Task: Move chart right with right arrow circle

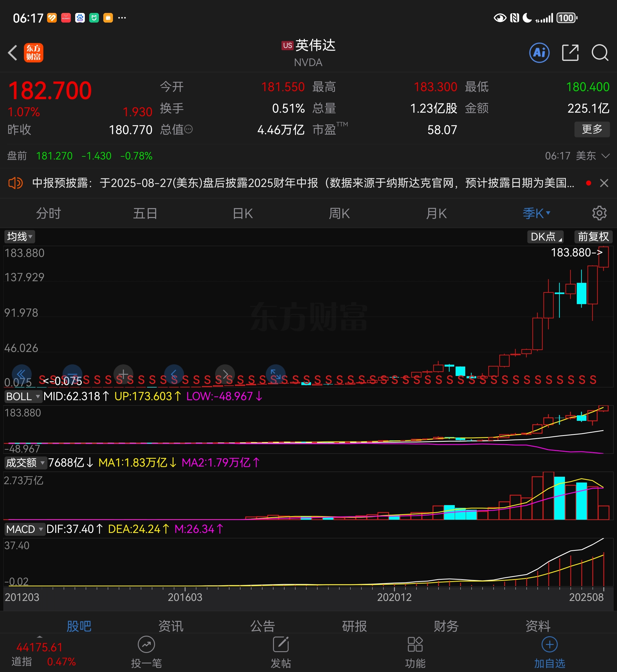Action: click(x=225, y=374)
